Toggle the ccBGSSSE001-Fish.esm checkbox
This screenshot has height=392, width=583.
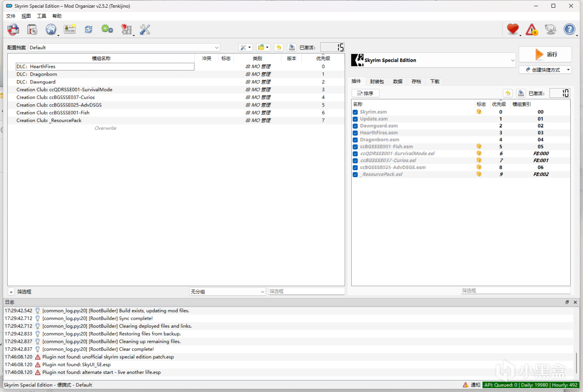click(x=355, y=147)
